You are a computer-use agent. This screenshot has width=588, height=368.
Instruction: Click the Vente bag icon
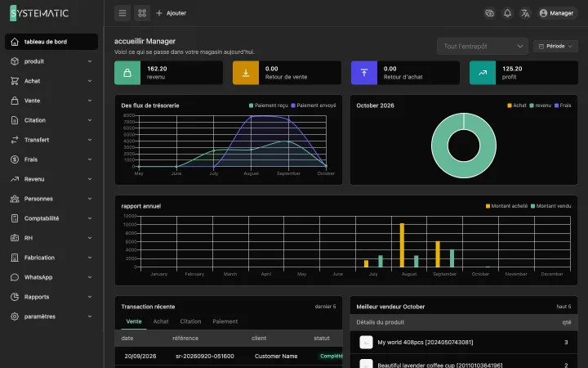[x=15, y=101]
